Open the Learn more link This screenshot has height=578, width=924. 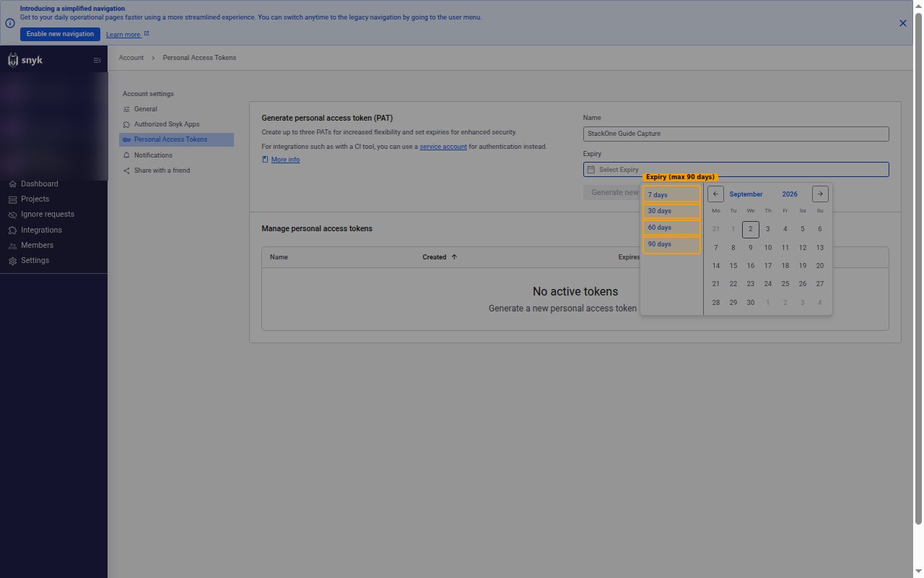coord(128,34)
